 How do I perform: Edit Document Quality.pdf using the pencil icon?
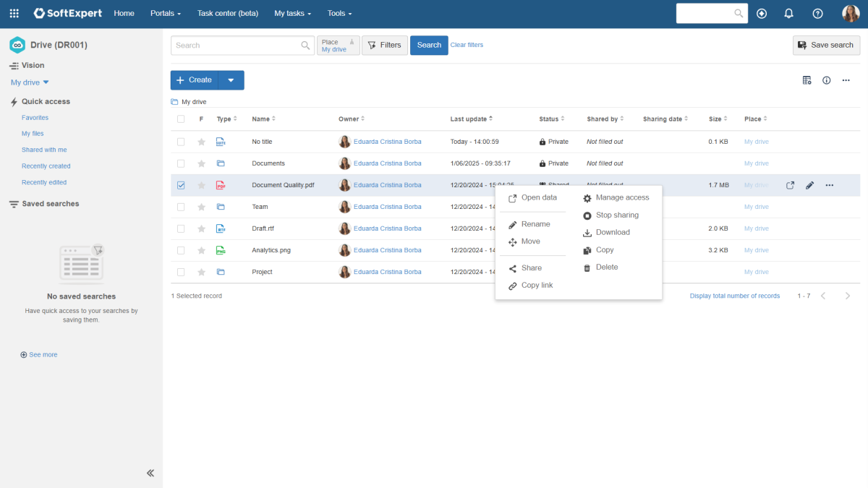[x=809, y=185]
